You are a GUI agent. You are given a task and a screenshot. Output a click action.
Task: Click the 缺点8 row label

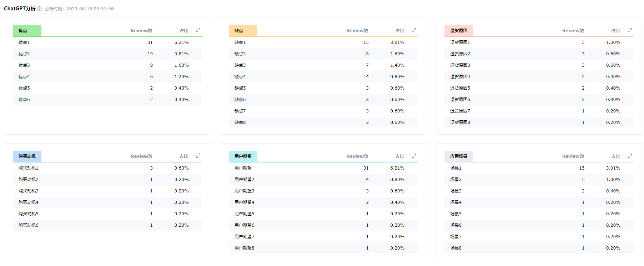pyautogui.click(x=240, y=122)
